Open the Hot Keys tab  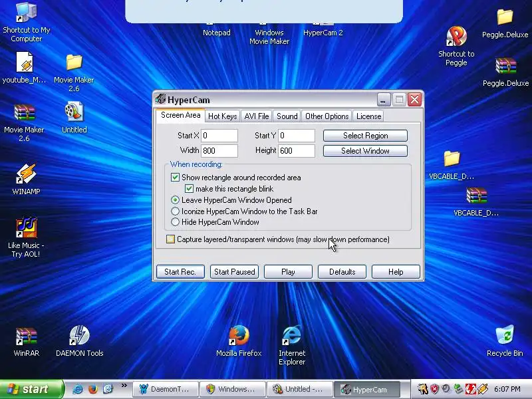223,116
